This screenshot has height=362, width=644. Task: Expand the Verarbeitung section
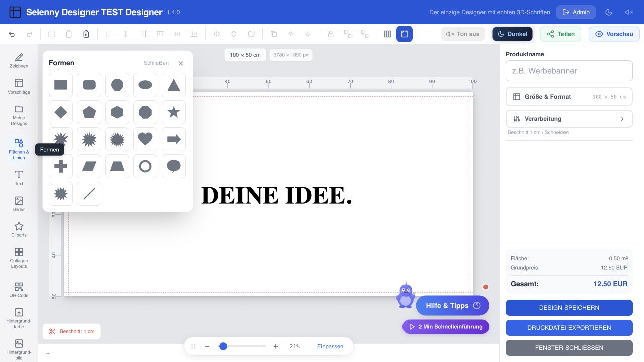click(569, 119)
